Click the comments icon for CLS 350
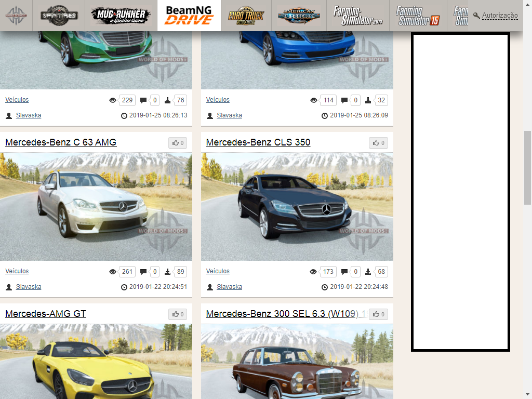The width and height of the screenshot is (532, 399). pos(344,272)
